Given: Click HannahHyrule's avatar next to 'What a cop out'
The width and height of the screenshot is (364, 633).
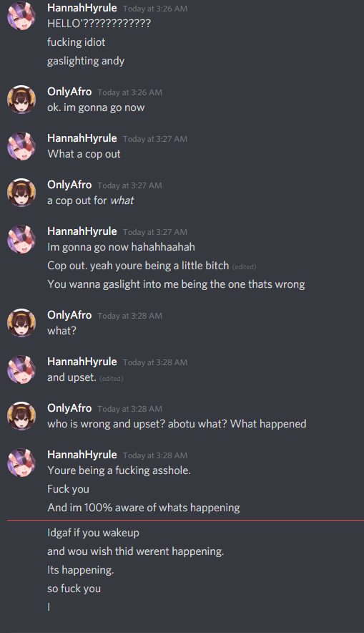Looking at the screenshot, I should click(21, 146).
